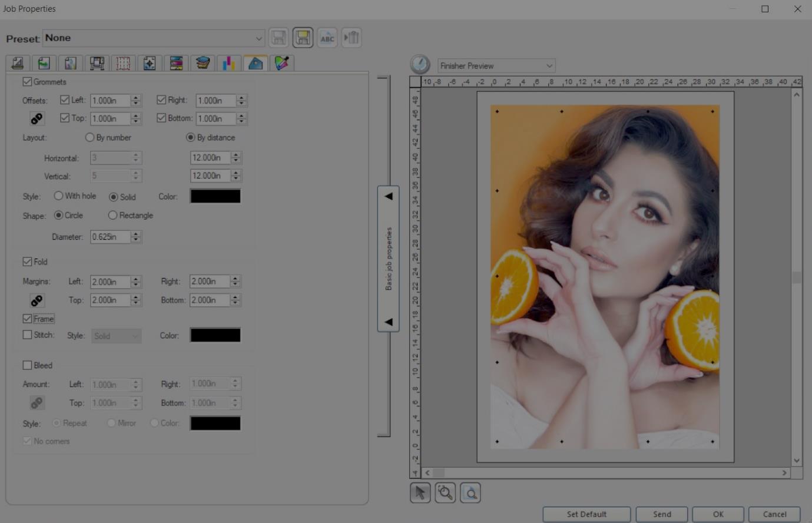
Task: Click the clock icon beside Finisher Preview
Action: coord(420,64)
